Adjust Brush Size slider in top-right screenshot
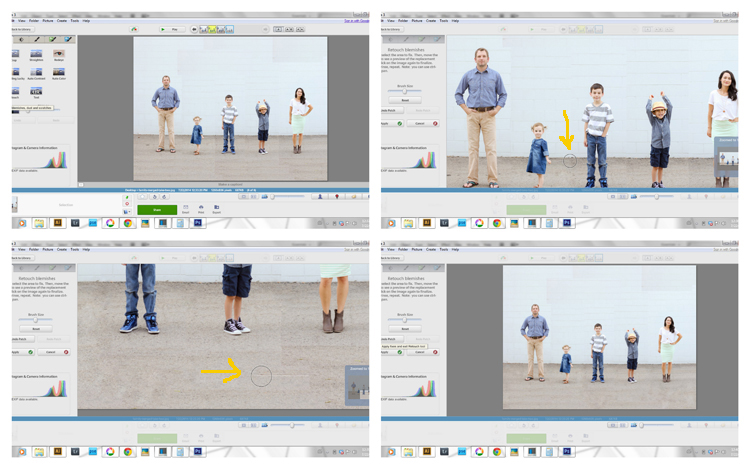750x469 pixels. [405, 91]
